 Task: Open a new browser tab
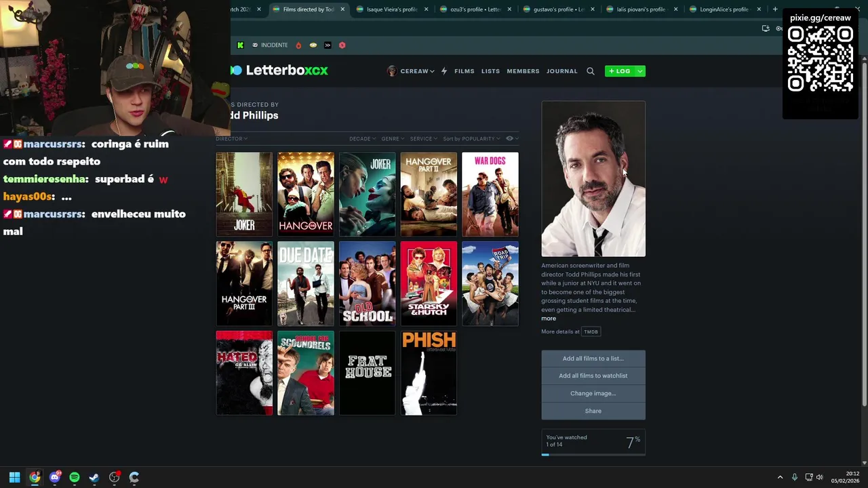[775, 9]
